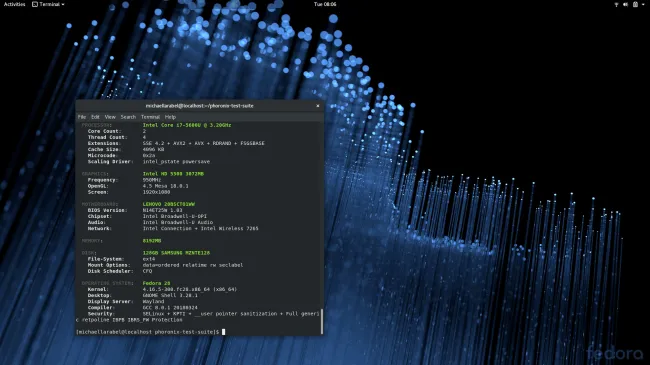650x365 pixels.
Task: Click the 'Cache Size:' label
Action: tap(104, 149)
